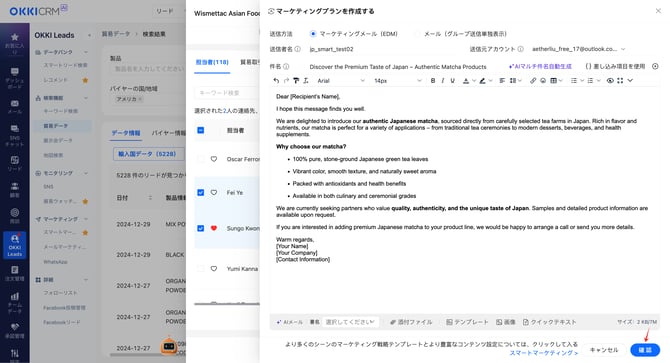
Task: Unfavorite Sungo Kwon with the red heart
Action: point(214,228)
